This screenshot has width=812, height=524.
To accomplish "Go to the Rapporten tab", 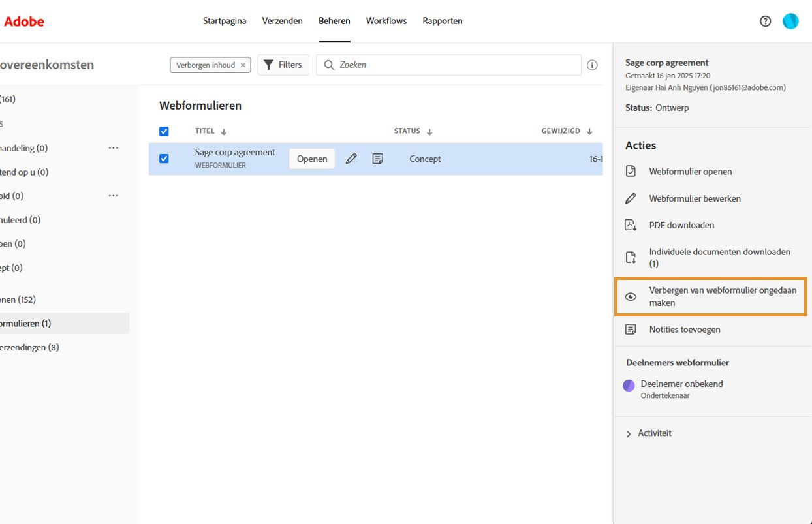I will pos(443,21).
